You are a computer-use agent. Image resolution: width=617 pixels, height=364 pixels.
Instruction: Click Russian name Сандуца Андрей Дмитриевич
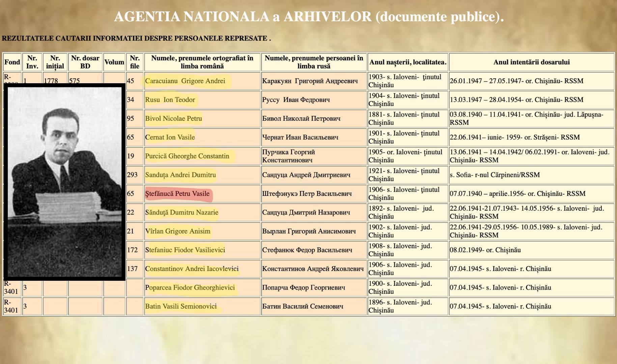click(306, 175)
